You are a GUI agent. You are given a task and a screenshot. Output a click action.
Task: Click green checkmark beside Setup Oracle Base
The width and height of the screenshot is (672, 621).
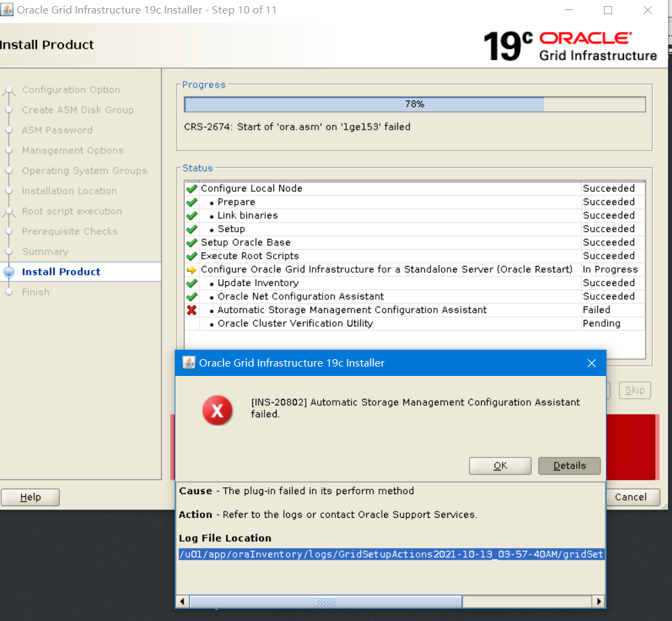[192, 242]
